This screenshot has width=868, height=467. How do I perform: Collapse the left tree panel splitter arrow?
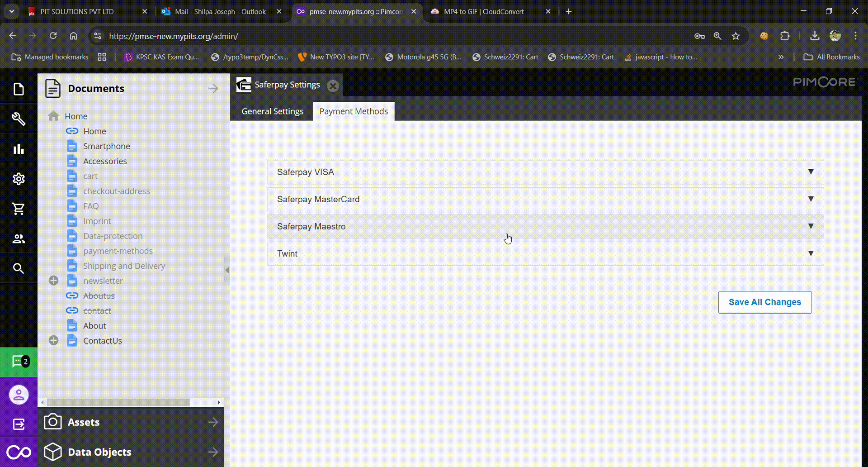227,270
